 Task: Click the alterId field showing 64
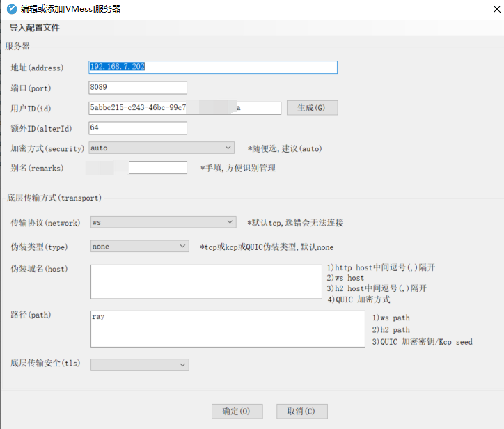pos(138,128)
